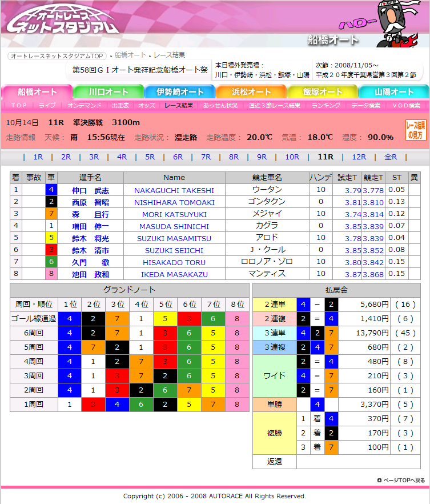Open the ライブ submenu item

coord(47,105)
